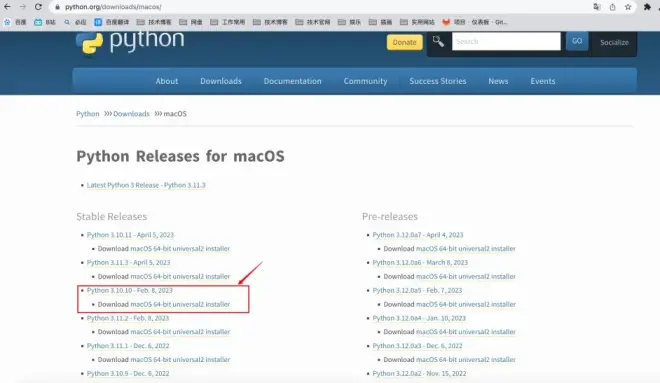Open the Bing search bookmark

point(75,22)
